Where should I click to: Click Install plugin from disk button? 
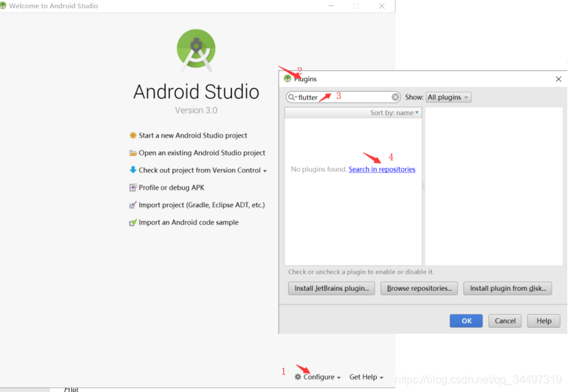508,289
